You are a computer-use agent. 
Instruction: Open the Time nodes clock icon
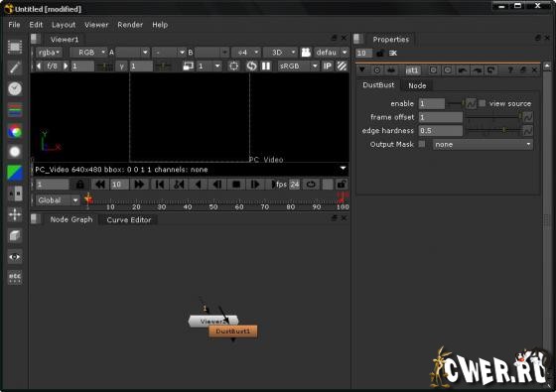tap(15, 88)
